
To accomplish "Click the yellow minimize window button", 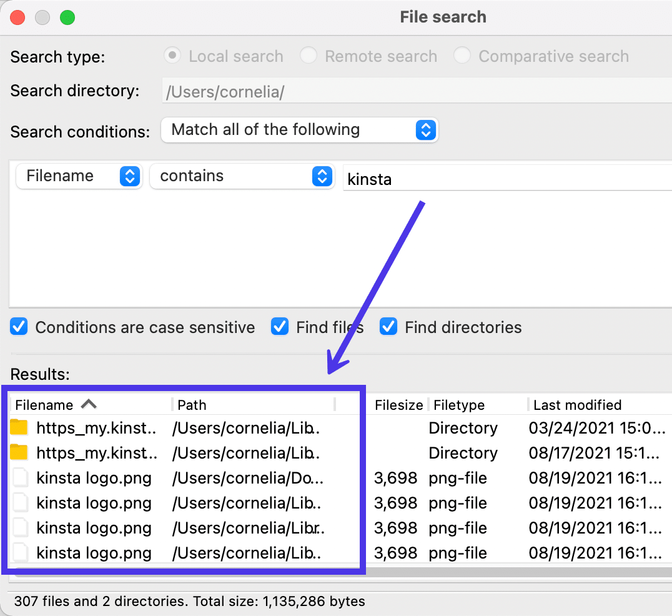I will (42, 17).
